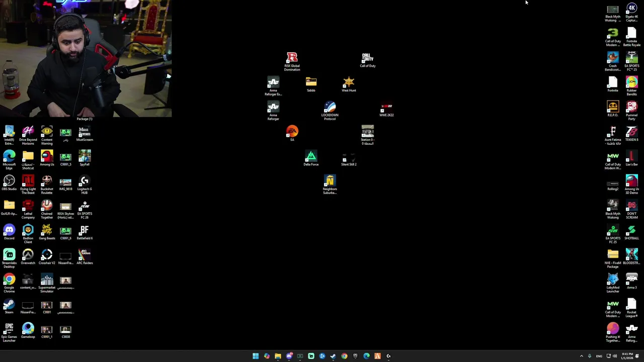
Task: Select the Lethal Company shortcut
Action: 28,210
